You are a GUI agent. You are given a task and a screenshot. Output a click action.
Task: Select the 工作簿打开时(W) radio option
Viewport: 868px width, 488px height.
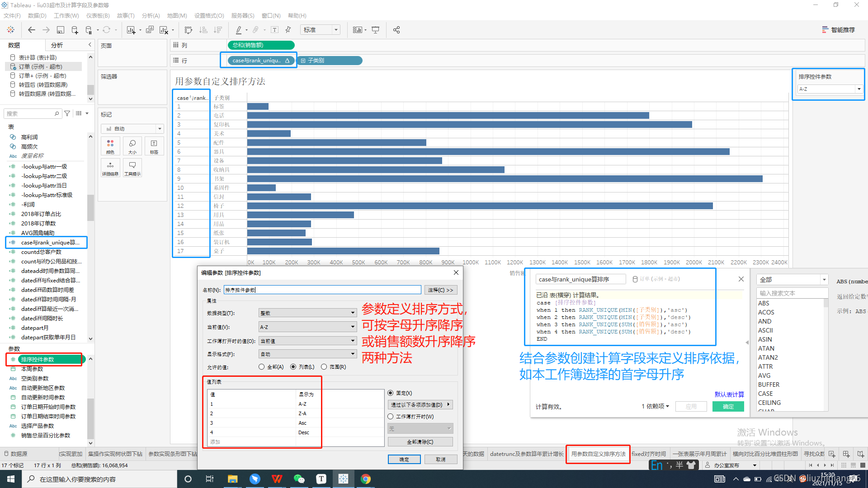(391, 417)
